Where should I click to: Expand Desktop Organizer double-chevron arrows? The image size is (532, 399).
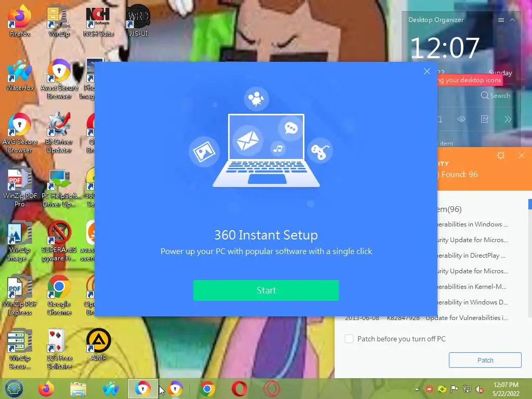tap(508, 119)
